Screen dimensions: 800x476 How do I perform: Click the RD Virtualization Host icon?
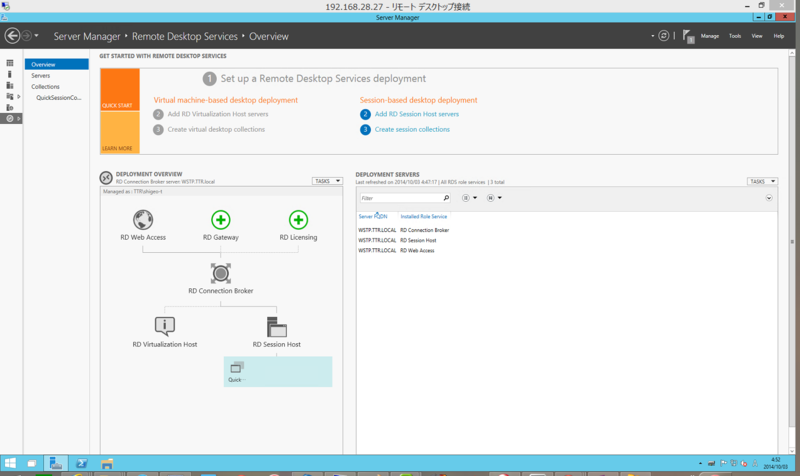(x=165, y=325)
